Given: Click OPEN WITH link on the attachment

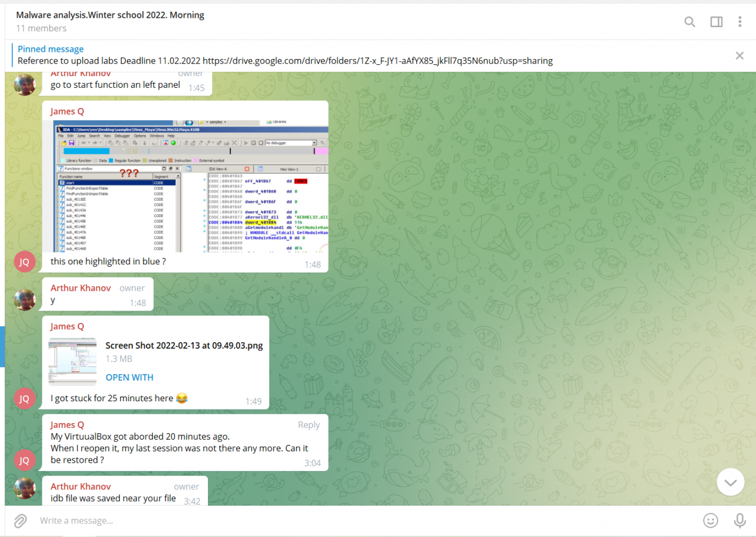Looking at the screenshot, I should (x=129, y=378).
